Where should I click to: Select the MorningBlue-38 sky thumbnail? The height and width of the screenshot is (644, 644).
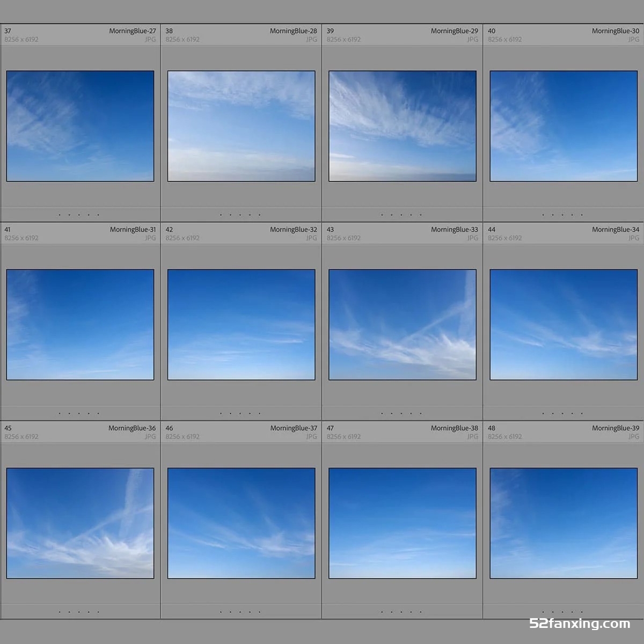(402, 523)
